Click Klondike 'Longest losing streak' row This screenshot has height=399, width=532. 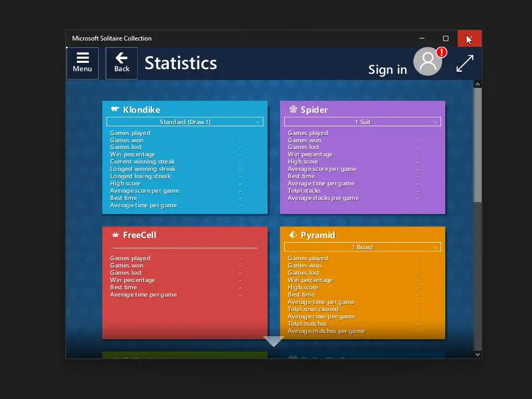coord(176,176)
